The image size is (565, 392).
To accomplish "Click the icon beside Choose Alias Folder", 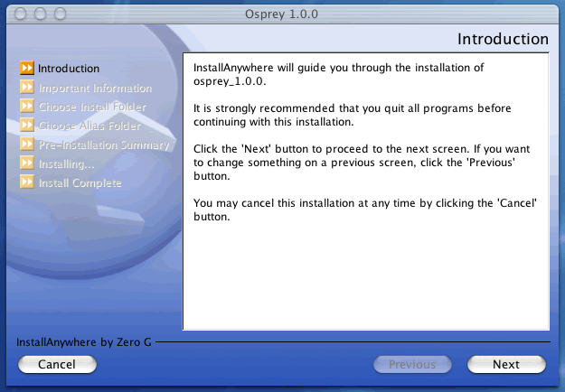I will coord(27,126).
